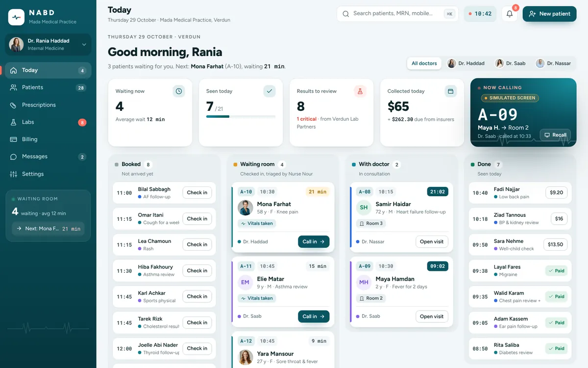Click the Next: Mona F... waiting room shortcut
Image resolution: width=588 pixels, height=368 pixels.
tap(48, 229)
